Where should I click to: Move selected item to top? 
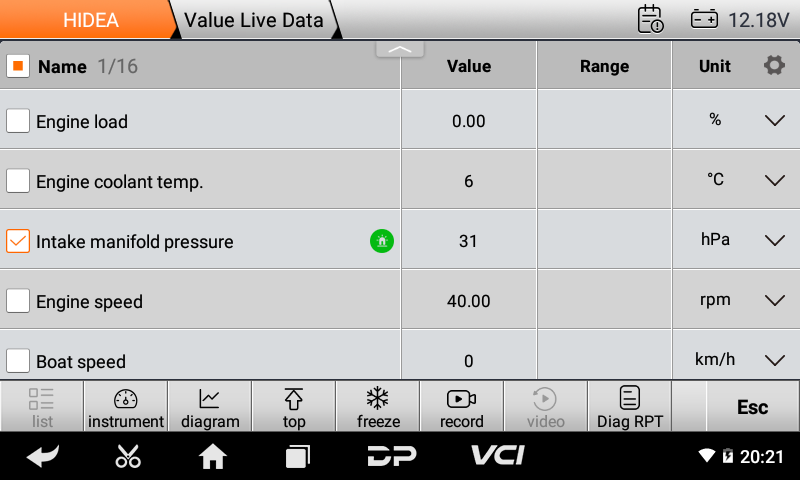(294, 408)
